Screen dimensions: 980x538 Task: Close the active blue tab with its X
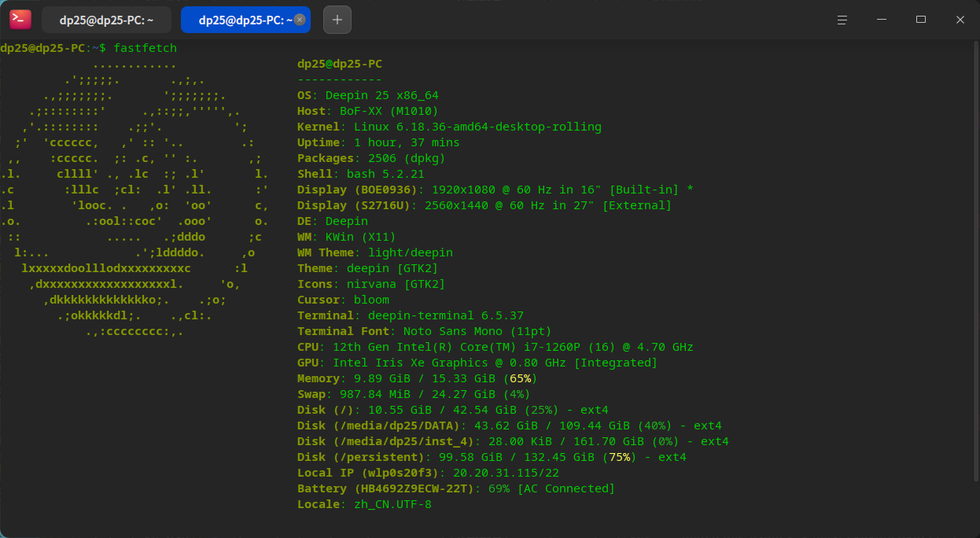click(300, 20)
